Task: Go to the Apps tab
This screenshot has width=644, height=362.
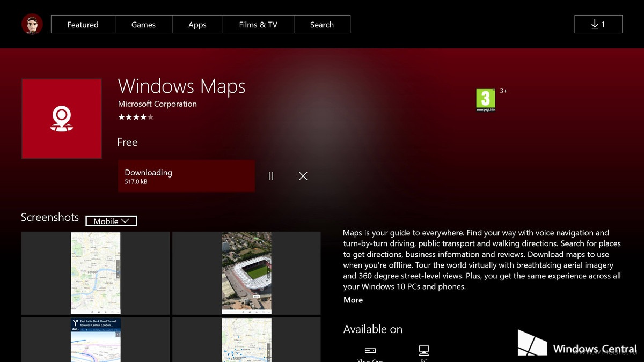Action: point(197,25)
